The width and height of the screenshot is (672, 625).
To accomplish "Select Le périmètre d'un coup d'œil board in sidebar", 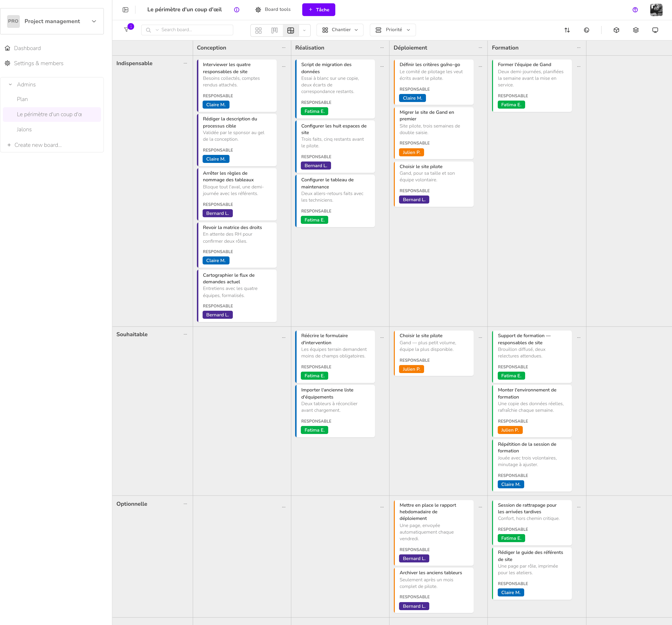I will point(52,114).
